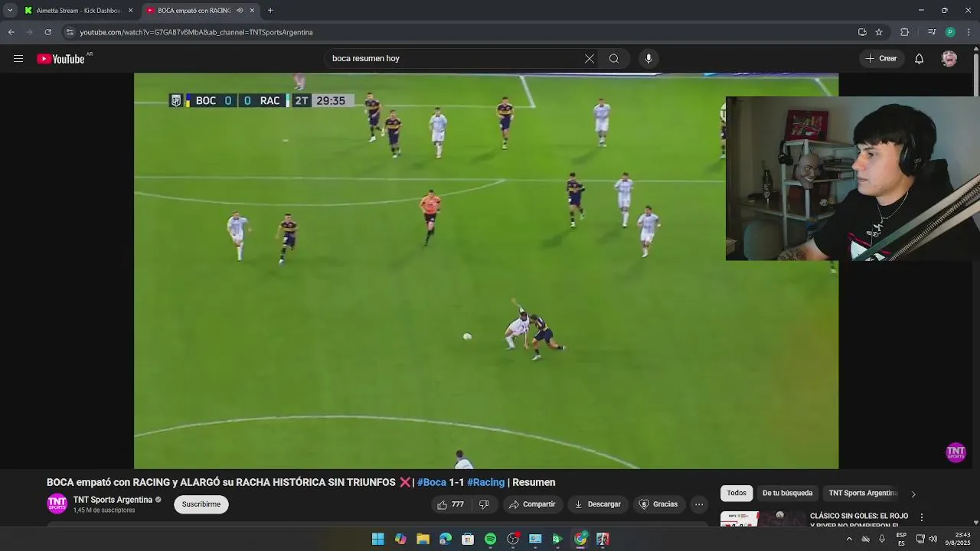The height and width of the screenshot is (551, 980).
Task: Select the Todos filter chip
Action: point(737,494)
